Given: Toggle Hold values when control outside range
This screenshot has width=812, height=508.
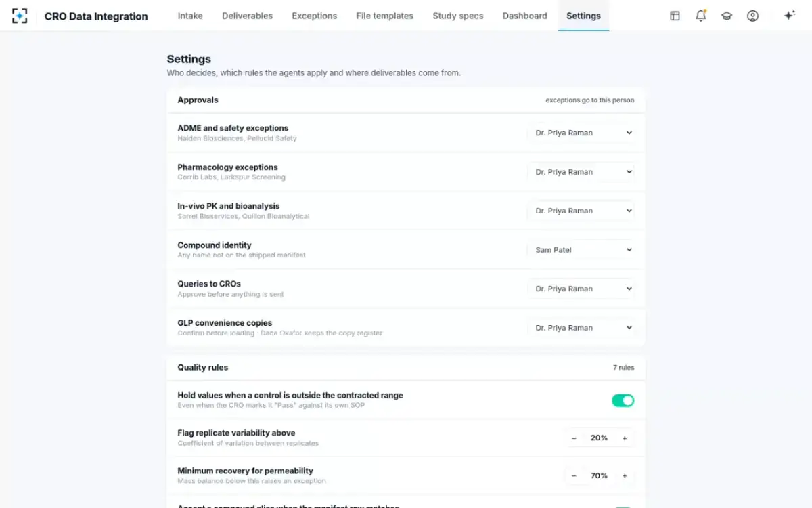Looking at the screenshot, I should point(623,400).
